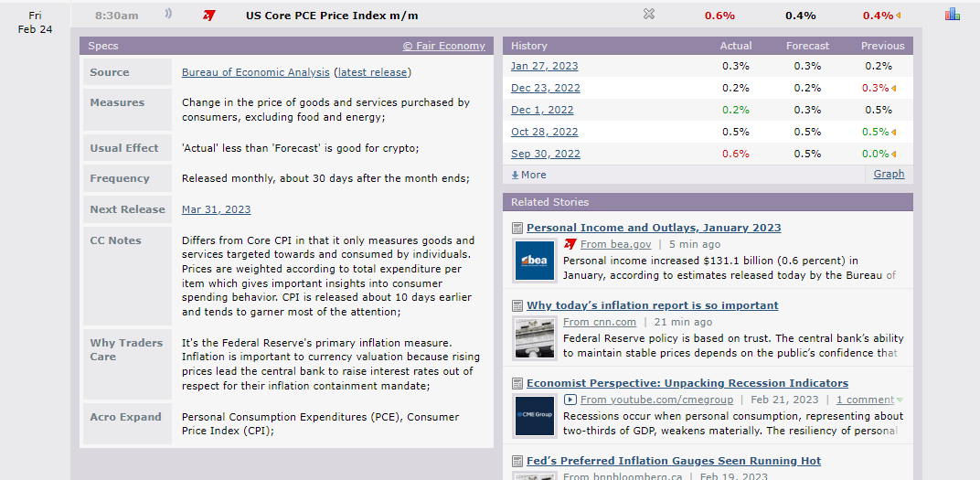This screenshot has height=480, width=980.
Task: Click the document icon beside Fed's Preferred Inflation Gauges
Action: 517,461
